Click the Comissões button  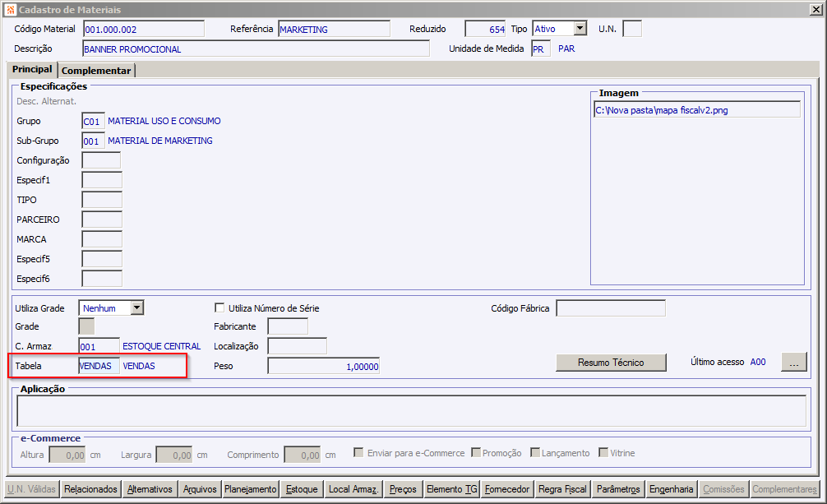coord(723,489)
